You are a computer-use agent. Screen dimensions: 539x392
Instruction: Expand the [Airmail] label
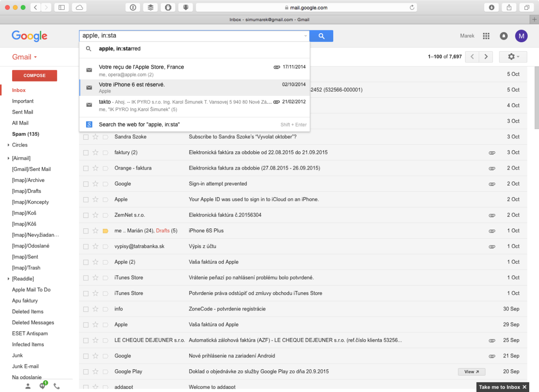9,158
